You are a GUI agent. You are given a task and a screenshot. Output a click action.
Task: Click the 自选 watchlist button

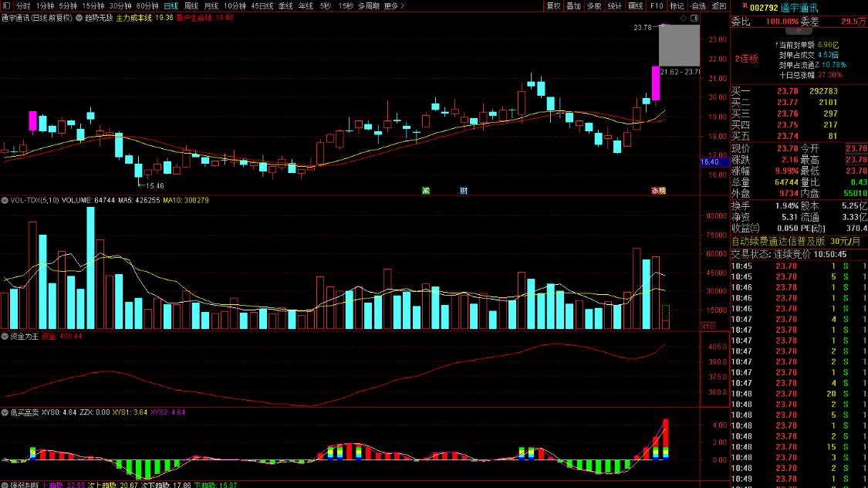(x=698, y=6)
